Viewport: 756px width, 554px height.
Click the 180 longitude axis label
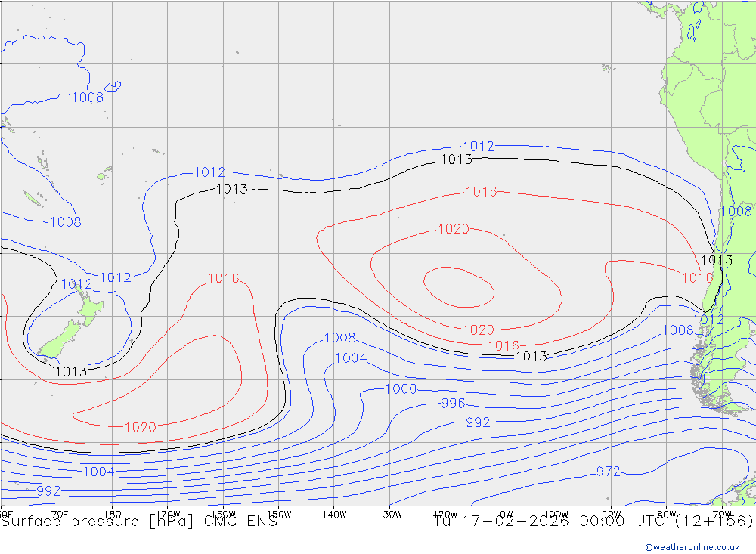(113, 515)
